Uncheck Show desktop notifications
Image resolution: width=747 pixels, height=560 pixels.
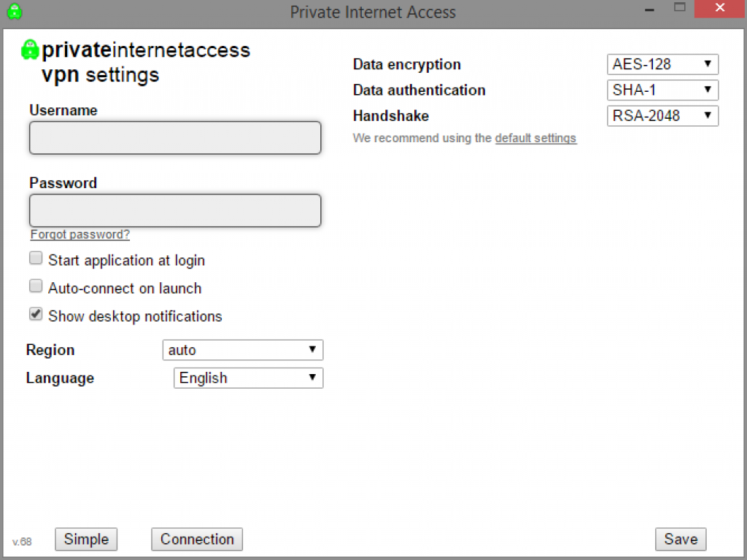click(36, 314)
